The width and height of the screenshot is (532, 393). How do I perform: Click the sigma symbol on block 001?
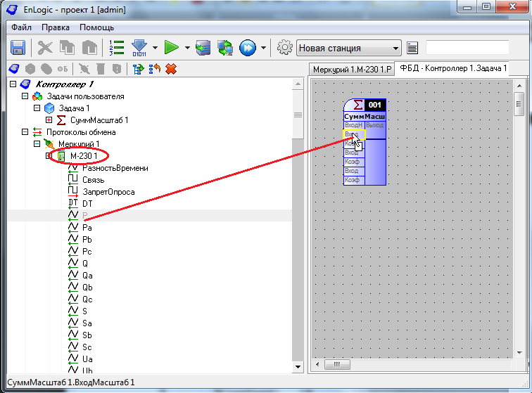358,105
